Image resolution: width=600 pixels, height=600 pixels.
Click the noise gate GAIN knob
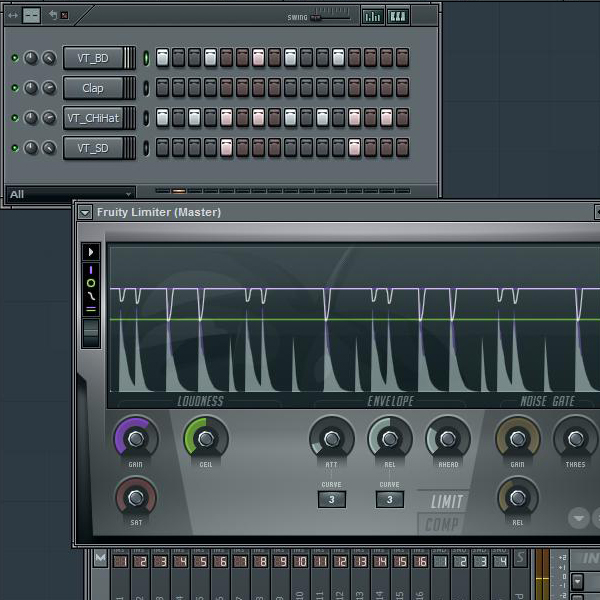[x=517, y=439]
